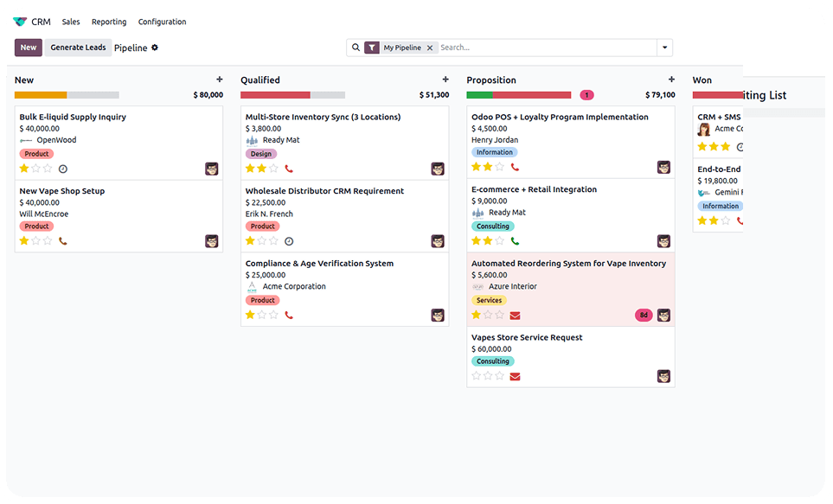833x504 pixels.
Task: Set first priority star on Bulk E-liquid Supply Inquiry
Action: pyautogui.click(x=24, y=169)
